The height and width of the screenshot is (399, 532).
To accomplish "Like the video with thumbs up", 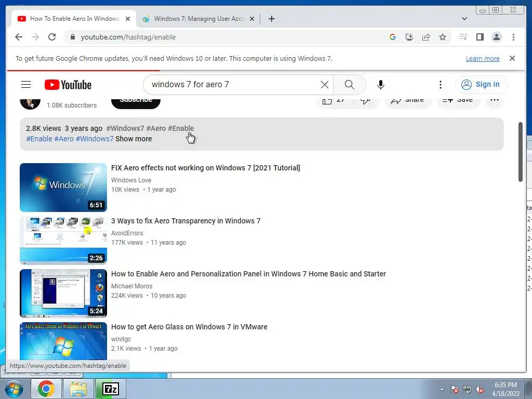I will click(334, 101).
